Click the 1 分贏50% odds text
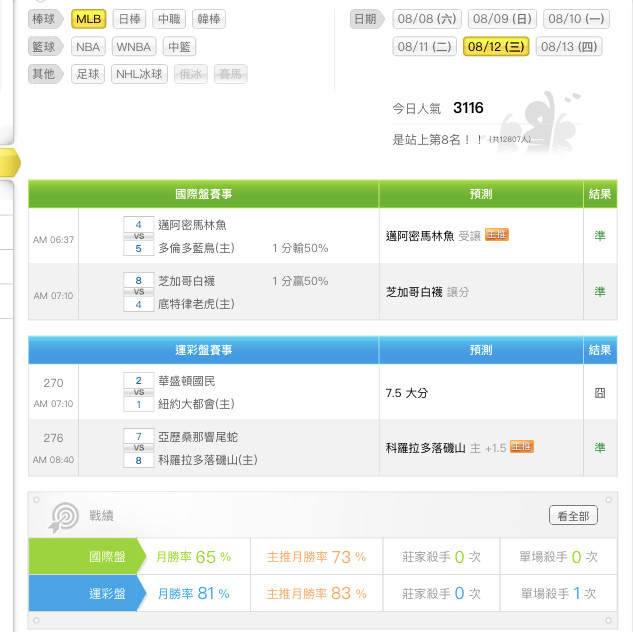This screenshot has width=633, height=632. [300, 281]
